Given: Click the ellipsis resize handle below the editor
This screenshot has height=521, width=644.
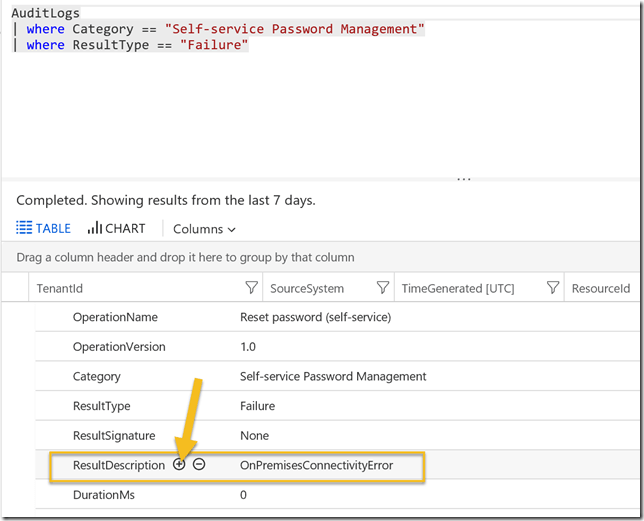Looking at the screenshot, I should [463, 179].
